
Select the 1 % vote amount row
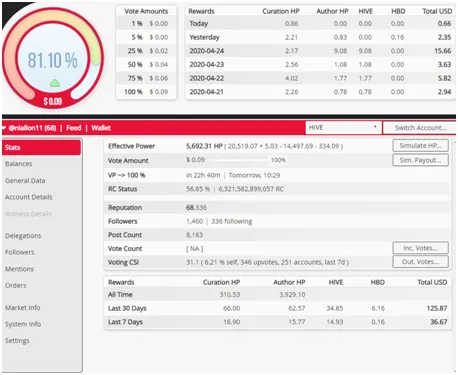[146, 24]
